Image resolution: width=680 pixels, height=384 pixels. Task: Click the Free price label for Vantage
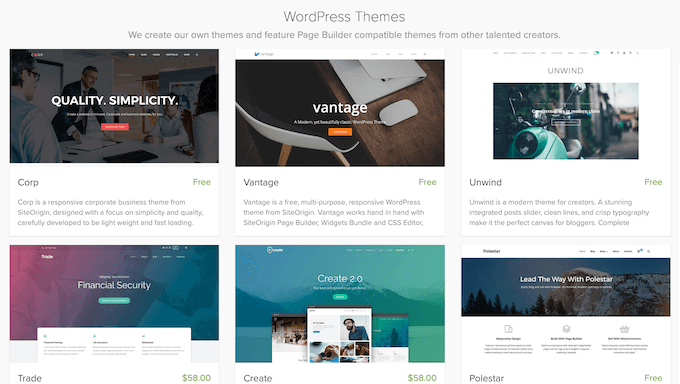pyautogui.click(x=428, y=182)
